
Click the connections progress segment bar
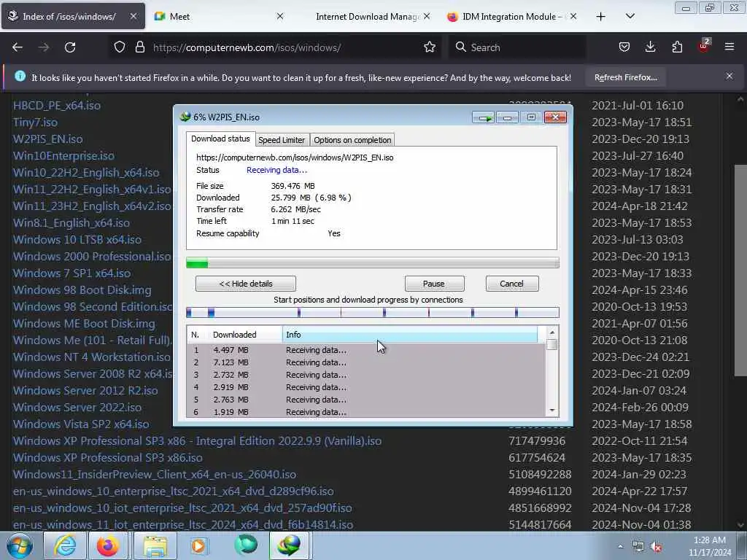373,312
